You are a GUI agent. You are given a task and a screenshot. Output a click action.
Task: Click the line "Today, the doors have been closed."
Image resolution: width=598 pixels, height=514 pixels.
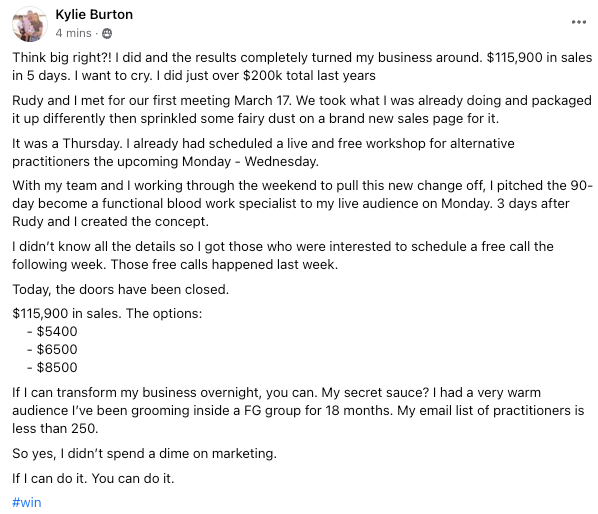tap(121, 289)
